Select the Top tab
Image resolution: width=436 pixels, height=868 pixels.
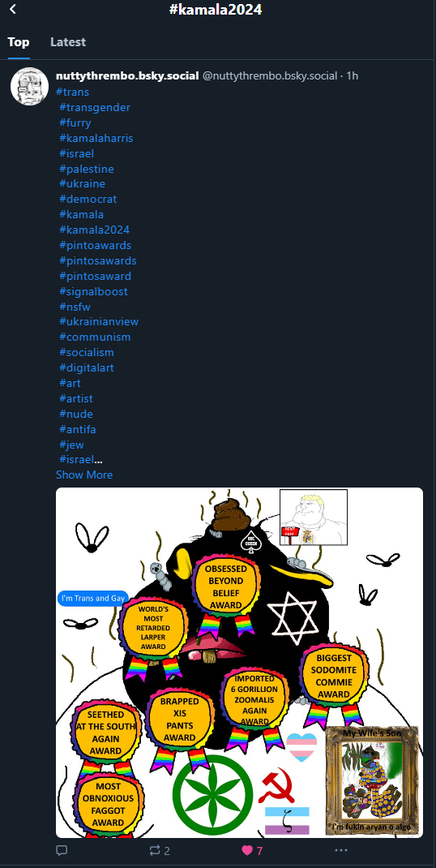coord(19,42)
